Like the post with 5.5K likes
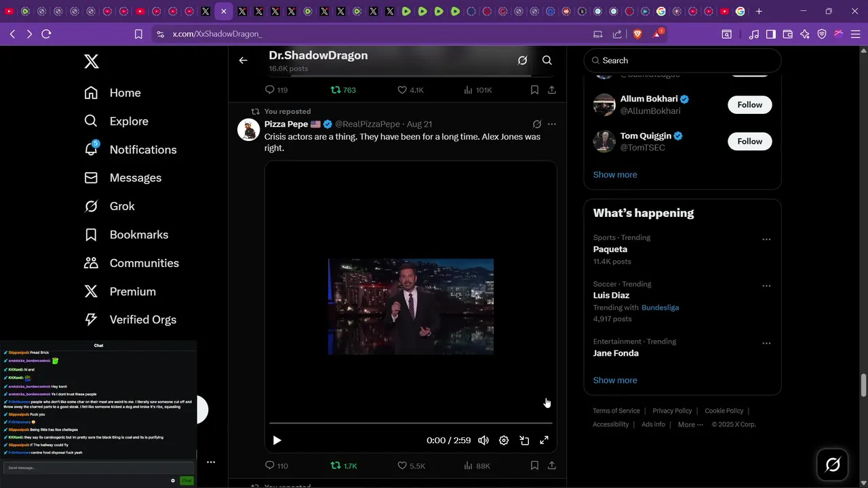Viewport: 868px width, 488px height. click(x=411, y=466)
